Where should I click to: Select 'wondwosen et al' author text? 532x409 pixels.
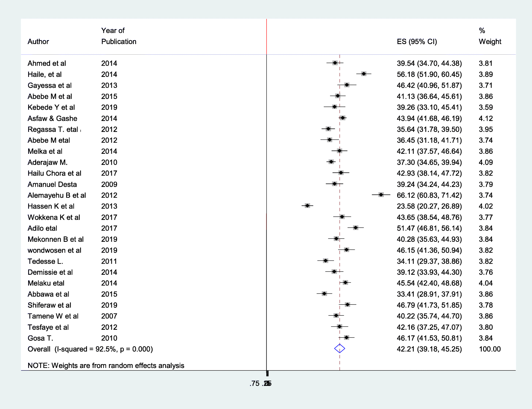tap(54, 250)
